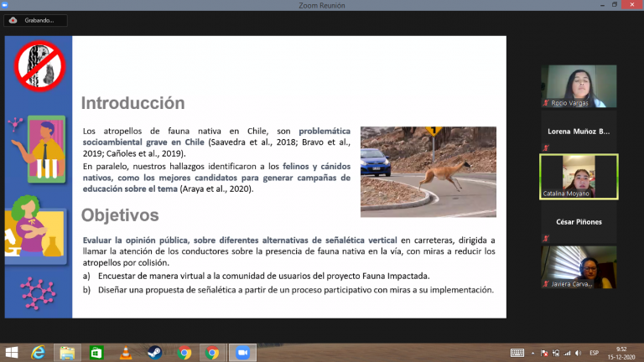Click the Windows Start button
The width and height of the screenshot is (644, 362).
(x=11, y=353)
